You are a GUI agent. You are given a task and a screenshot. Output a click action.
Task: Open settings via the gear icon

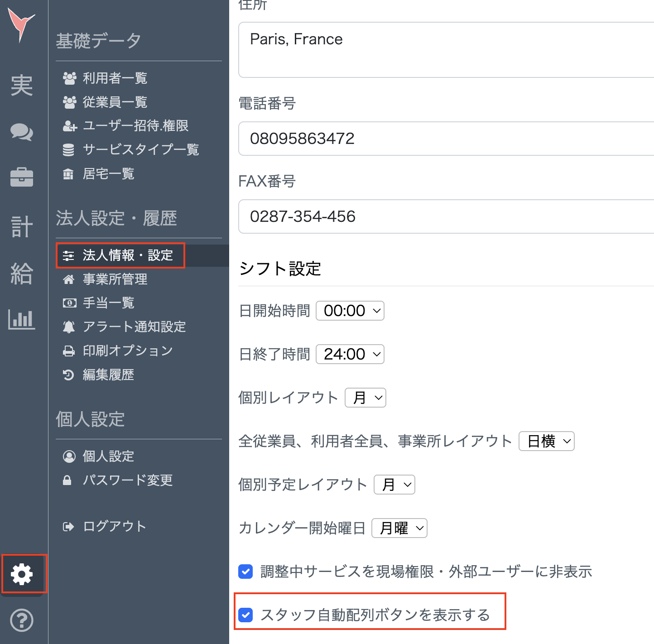tap(22, 574)
